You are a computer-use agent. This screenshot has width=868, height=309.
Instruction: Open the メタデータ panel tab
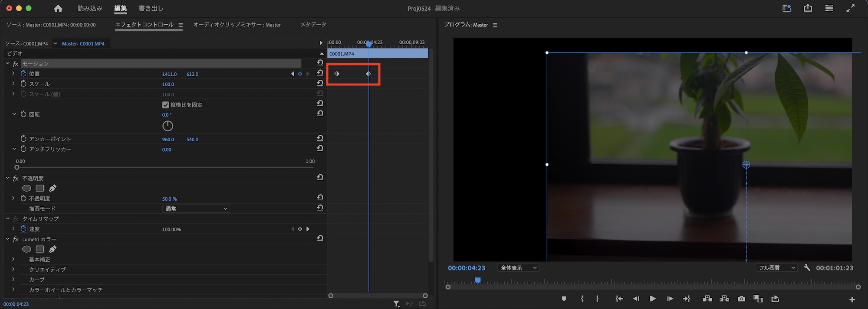(x=313, y=25)
